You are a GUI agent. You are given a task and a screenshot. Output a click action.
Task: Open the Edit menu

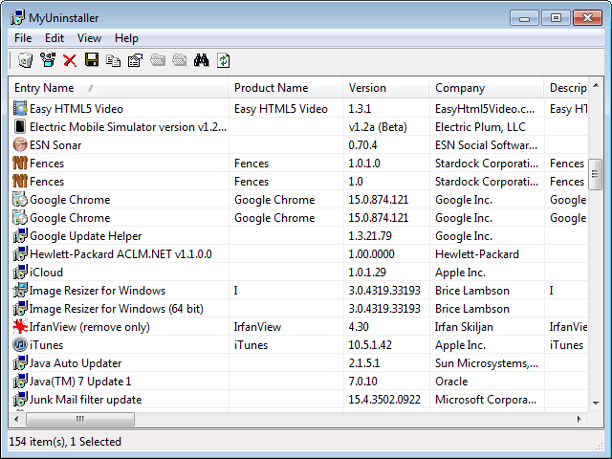coord(54,38)
